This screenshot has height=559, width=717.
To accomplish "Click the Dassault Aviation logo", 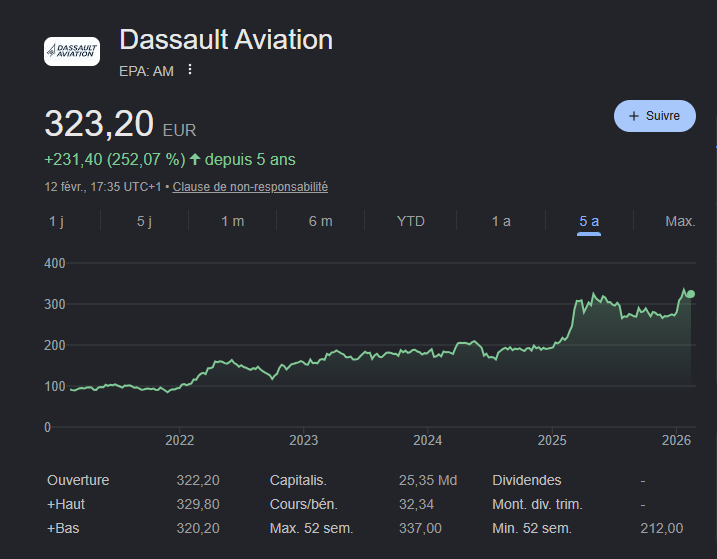I will (x=72, y=51).
